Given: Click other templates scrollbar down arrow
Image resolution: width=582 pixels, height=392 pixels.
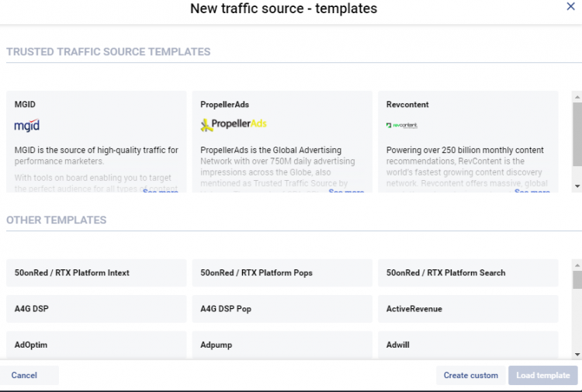Looking at the screenshot, I should coord(577,355).
